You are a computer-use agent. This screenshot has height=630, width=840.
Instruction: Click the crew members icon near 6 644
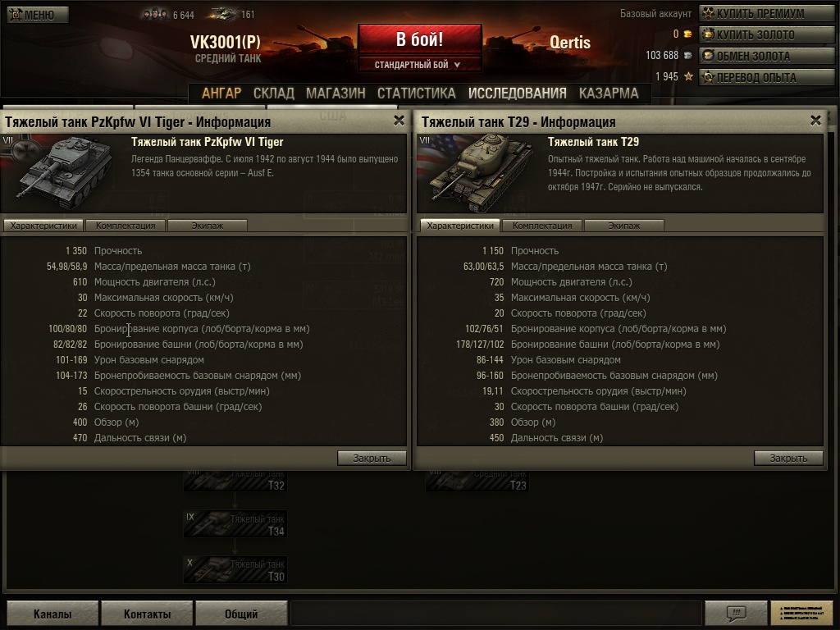(154, 15)
